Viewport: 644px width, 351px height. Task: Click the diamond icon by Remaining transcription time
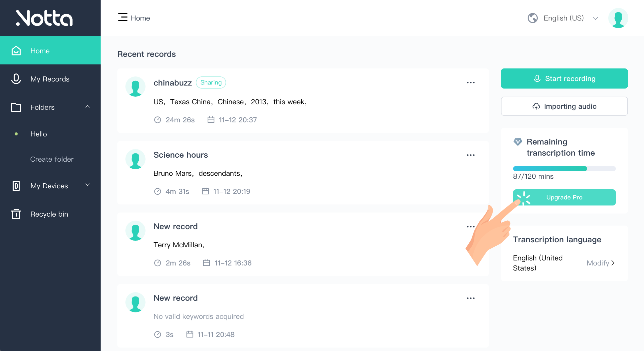[518, 142]
